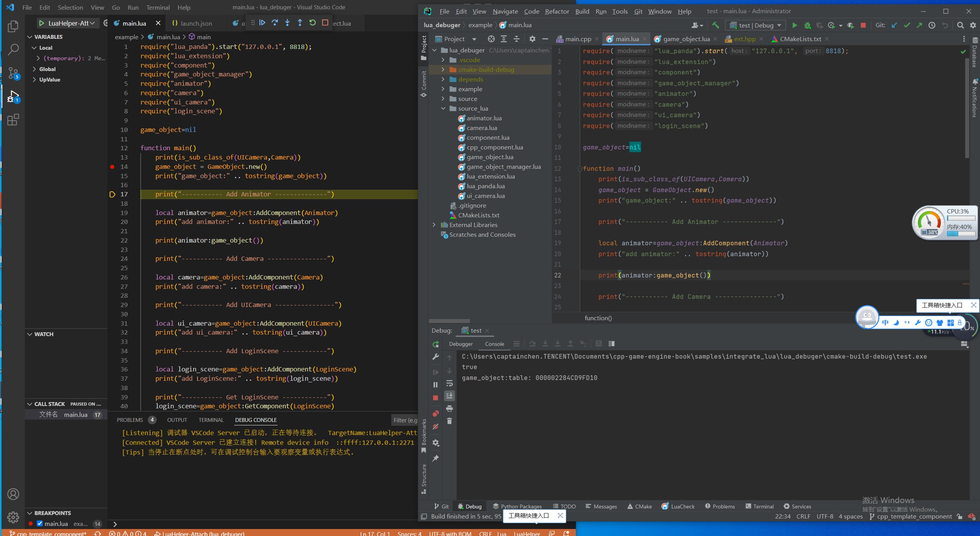
Task: Click CLion Git push arrow
Action: [919, 25]
